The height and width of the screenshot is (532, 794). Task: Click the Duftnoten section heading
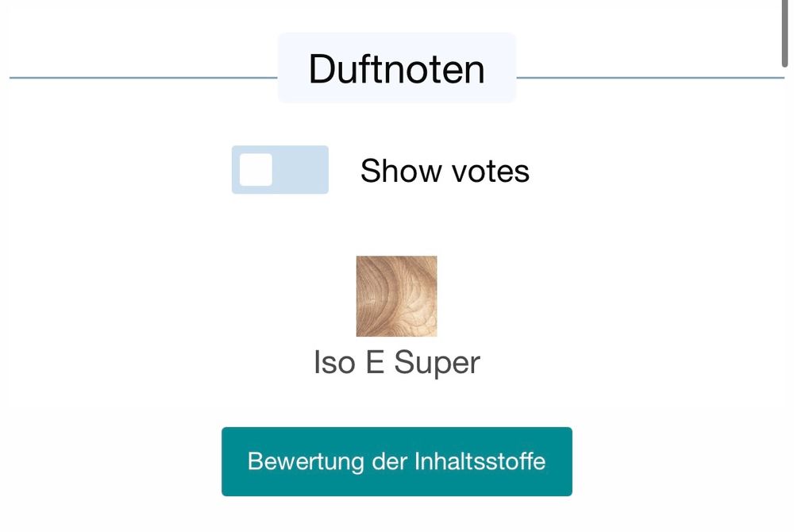pyautogui.click(x=396, y=69)
